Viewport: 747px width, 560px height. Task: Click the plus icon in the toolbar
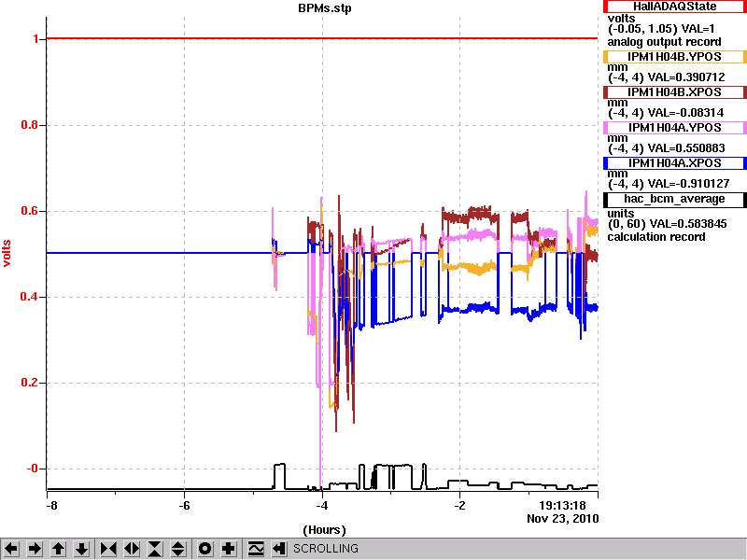[x=229, y=549]
